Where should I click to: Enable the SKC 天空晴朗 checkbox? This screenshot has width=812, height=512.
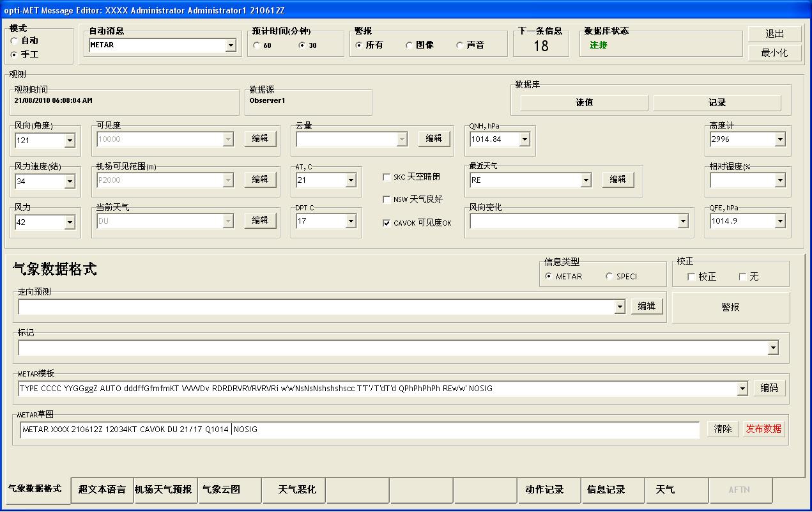(x=387, y=177)
